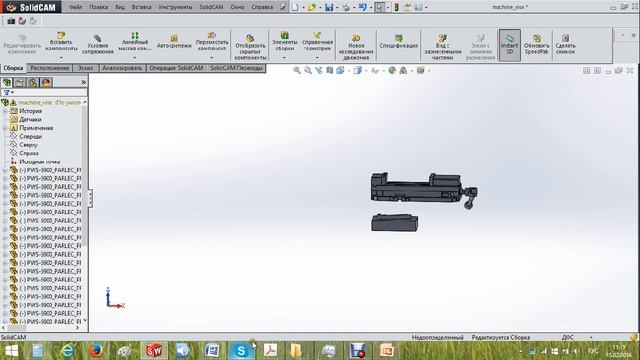Open the Правка menu
This screenshot has width=640, height=360.
(98, 7)
